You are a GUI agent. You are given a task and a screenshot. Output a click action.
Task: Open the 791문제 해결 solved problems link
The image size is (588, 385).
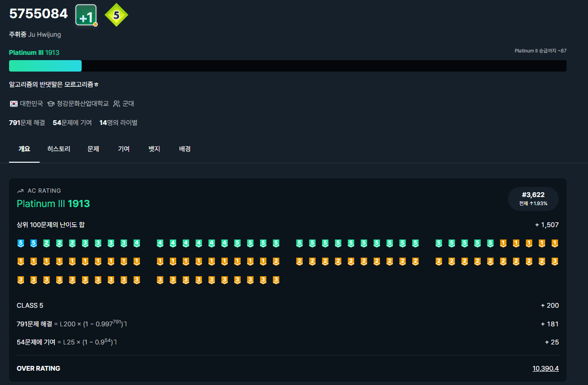click(x=27, y=123)
